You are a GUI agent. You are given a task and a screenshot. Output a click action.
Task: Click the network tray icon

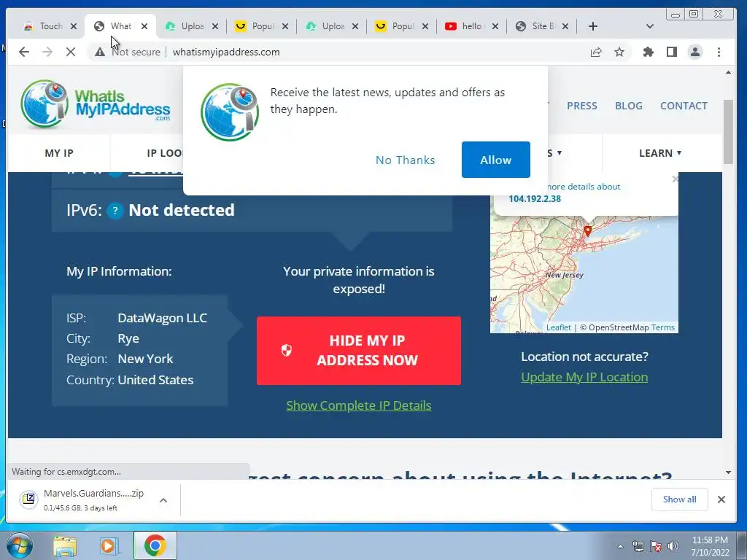tap(638, 546)
